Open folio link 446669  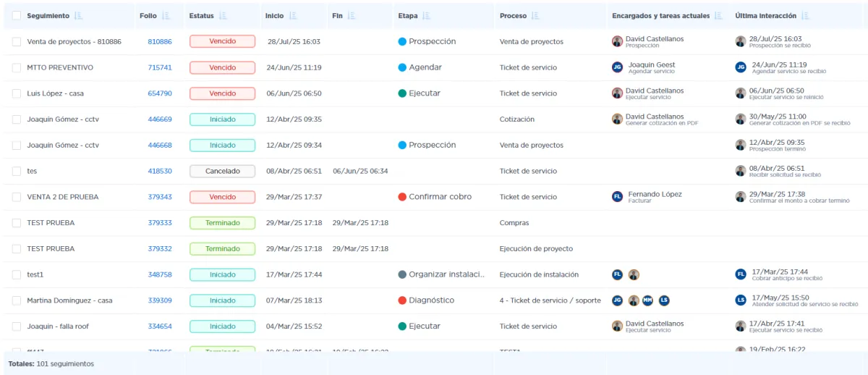tap(160, 119)
